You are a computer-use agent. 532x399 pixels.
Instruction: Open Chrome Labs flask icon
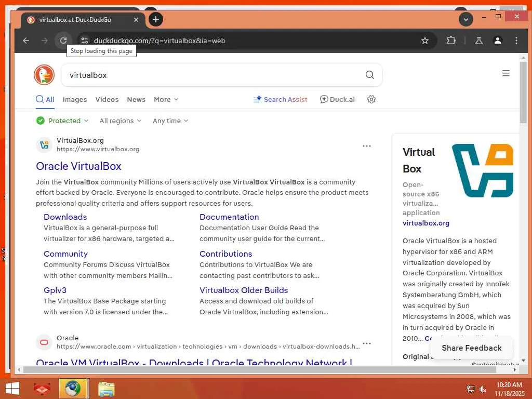tap(478, 41)
